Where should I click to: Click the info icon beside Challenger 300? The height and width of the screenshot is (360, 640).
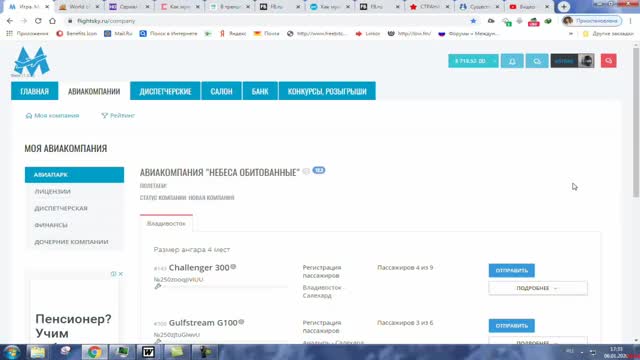(233, 267)
